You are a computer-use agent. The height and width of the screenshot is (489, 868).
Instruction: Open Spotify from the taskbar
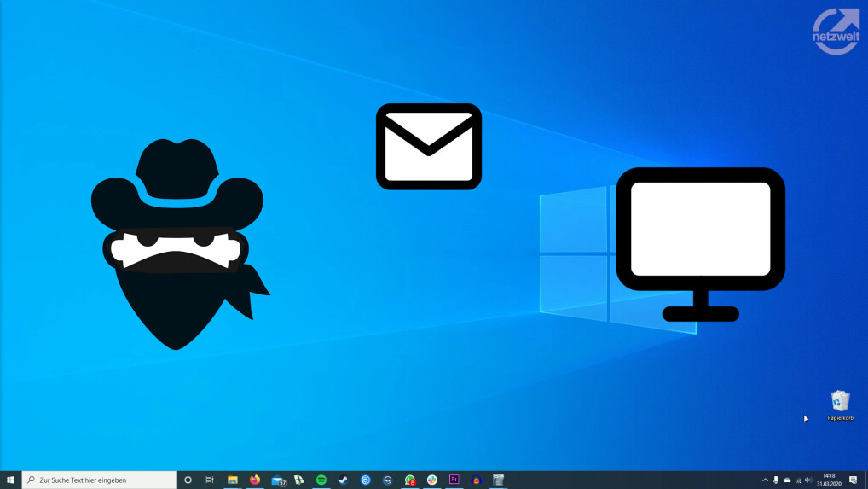(x=321, y=480)
